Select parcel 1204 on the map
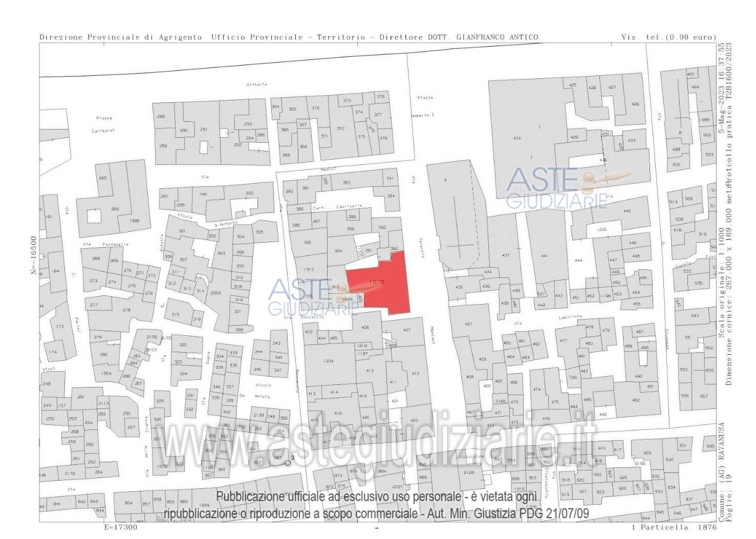This screenshot has height=539, width=756. (328, 361)
